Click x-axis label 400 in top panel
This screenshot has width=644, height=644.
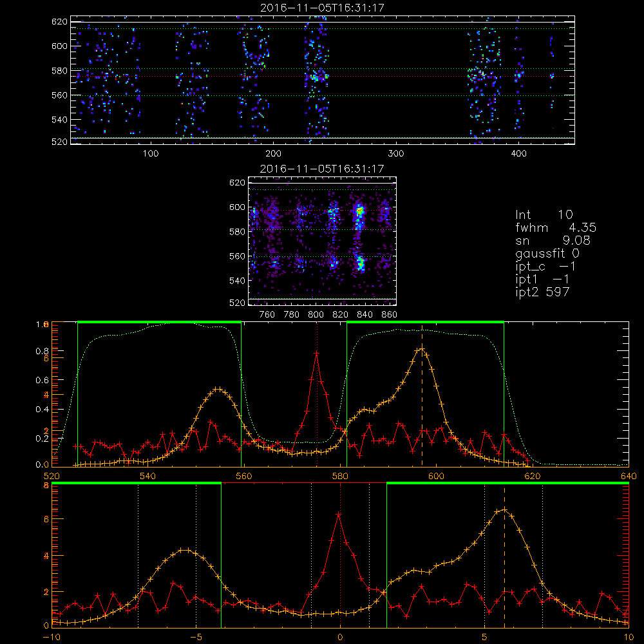pos(518,154)
